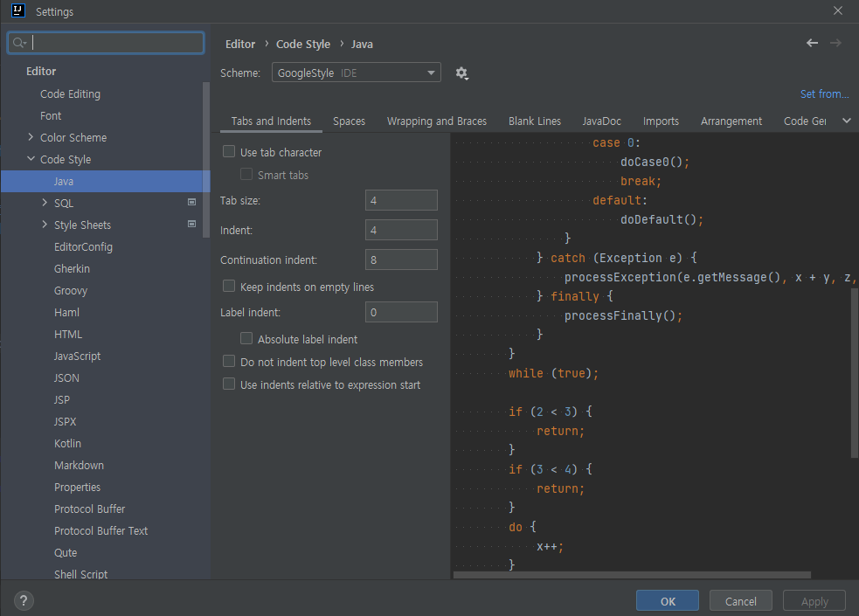859x616 pixels.
Task: Expand the Style Sheets tree node
Action: pyautogui.click(x=45, y=225)
